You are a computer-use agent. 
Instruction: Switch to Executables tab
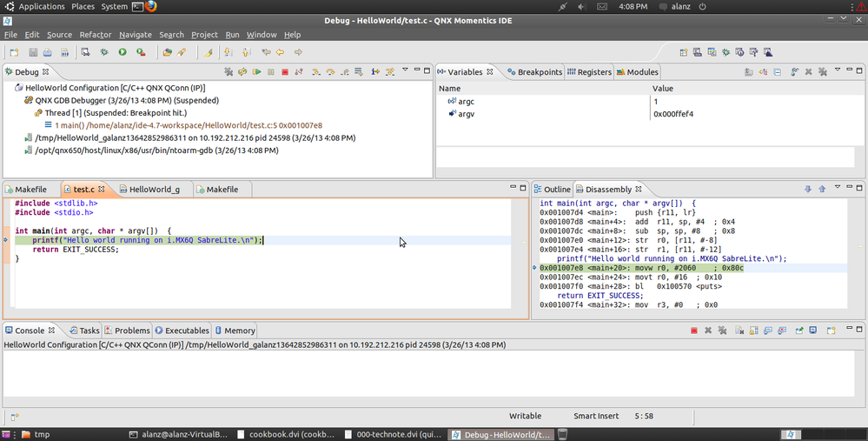[x=182, y=331]
